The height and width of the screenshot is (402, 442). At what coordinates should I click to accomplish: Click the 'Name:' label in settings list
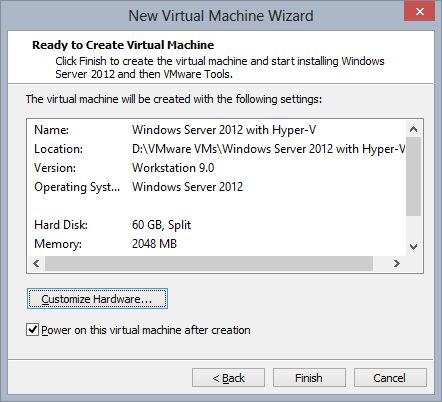pyautogui.click(x=51, y=130)
